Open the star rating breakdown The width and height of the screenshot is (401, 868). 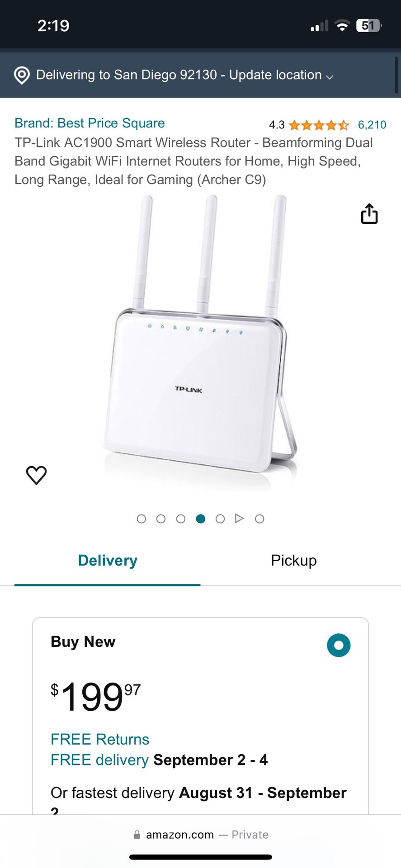(319, 125)
